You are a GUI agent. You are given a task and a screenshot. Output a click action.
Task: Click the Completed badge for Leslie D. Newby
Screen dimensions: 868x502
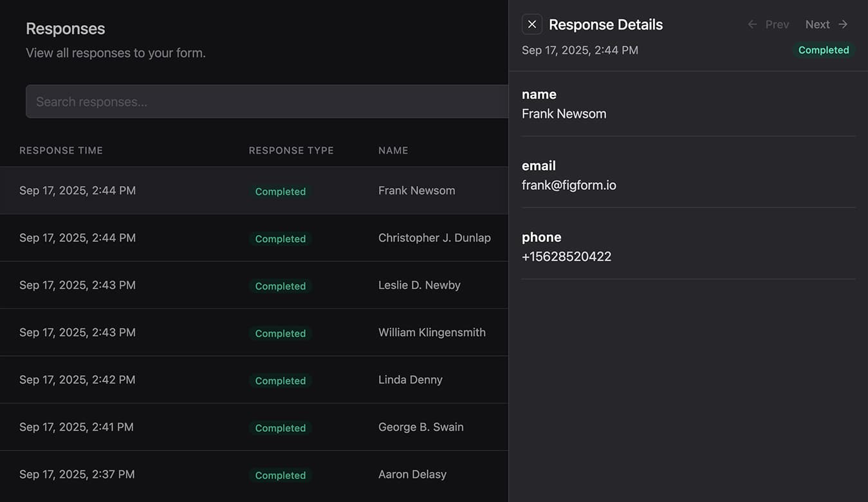[x=280, y=286]
